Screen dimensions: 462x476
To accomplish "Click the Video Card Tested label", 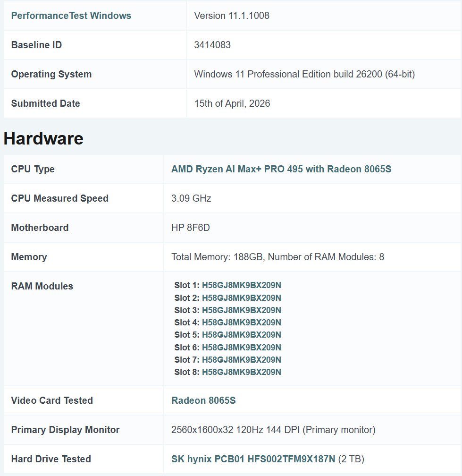I will 52,400.
